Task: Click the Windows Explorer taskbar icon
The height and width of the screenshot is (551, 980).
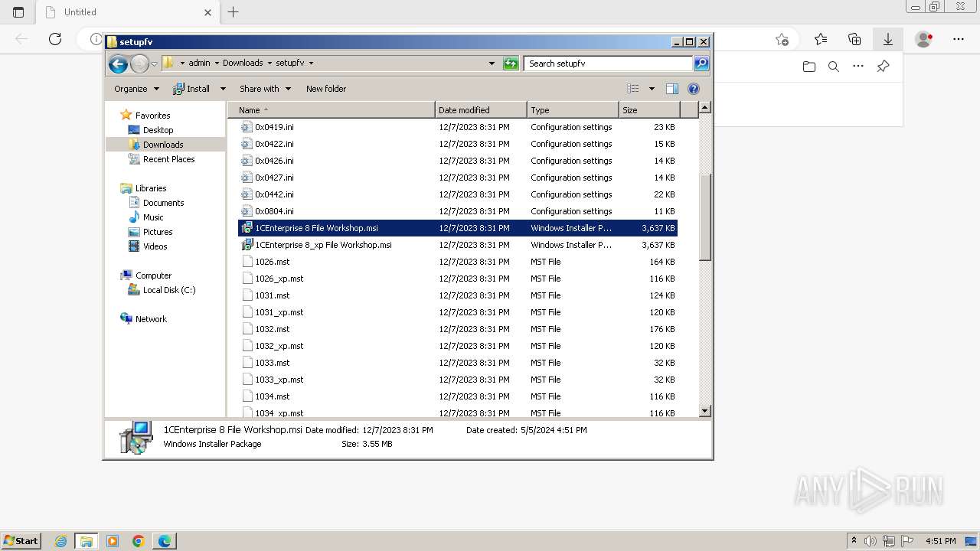Action: coord(87,541)
